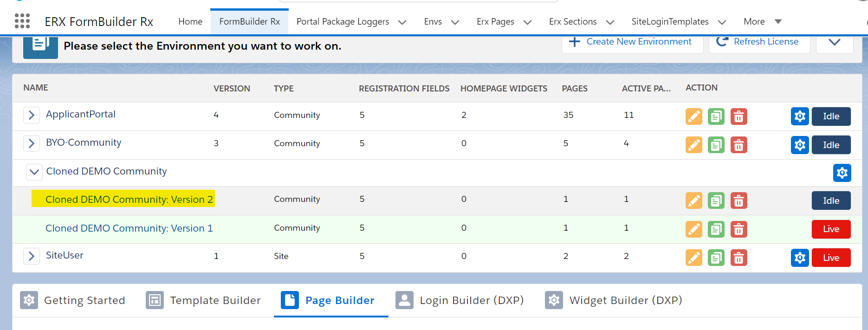Click the gear icon for Cloned DEMO Community

[x=842, y=173]
